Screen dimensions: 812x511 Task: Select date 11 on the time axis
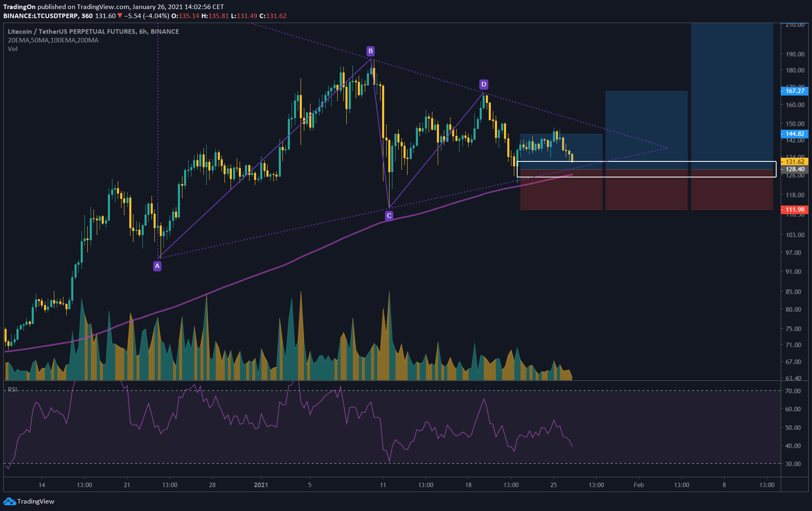pyautogui.click(x=383, y=485)
